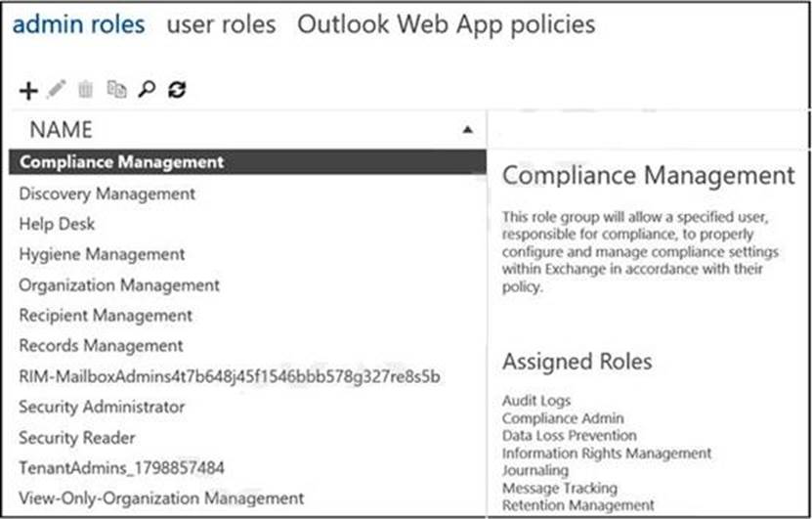Open Outlook Web App policies tab
Screen dimensions: 812x519
[446, 23]
